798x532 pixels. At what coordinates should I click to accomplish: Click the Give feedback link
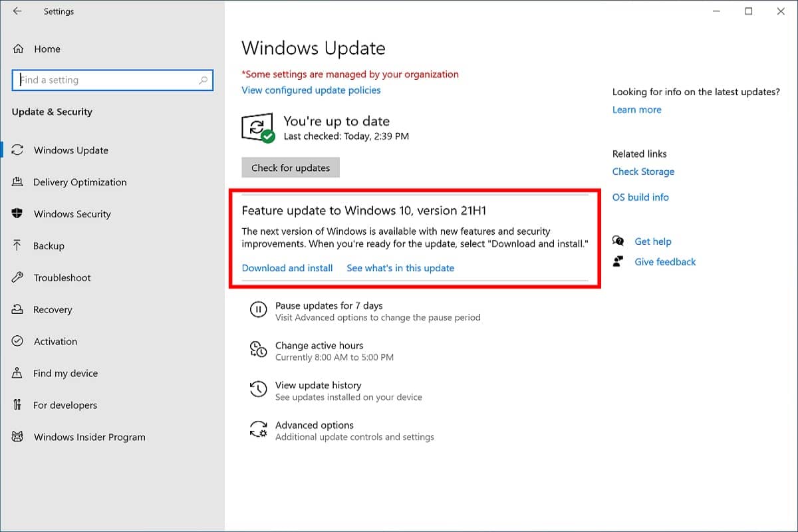[665, 262]
